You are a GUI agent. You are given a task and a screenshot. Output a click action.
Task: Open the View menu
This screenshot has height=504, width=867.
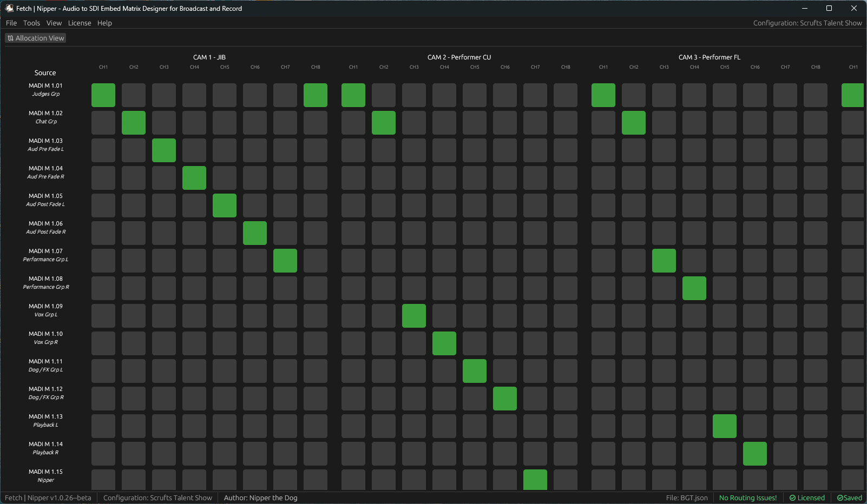pos(54,23)
